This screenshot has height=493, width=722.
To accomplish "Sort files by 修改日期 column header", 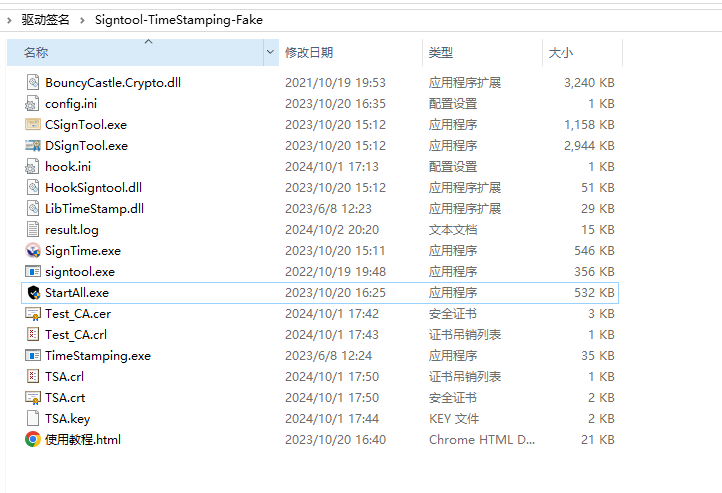I will 309,52.
